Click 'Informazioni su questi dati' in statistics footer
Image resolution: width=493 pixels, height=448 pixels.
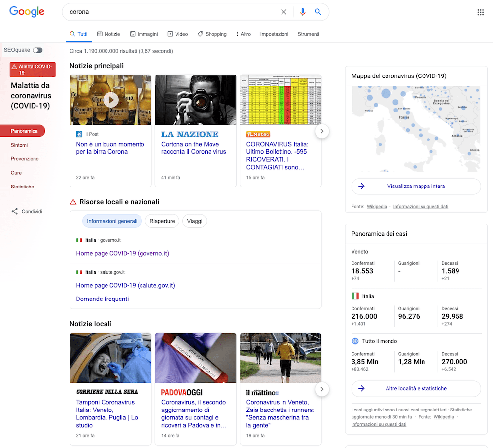[x=379, y=424]
